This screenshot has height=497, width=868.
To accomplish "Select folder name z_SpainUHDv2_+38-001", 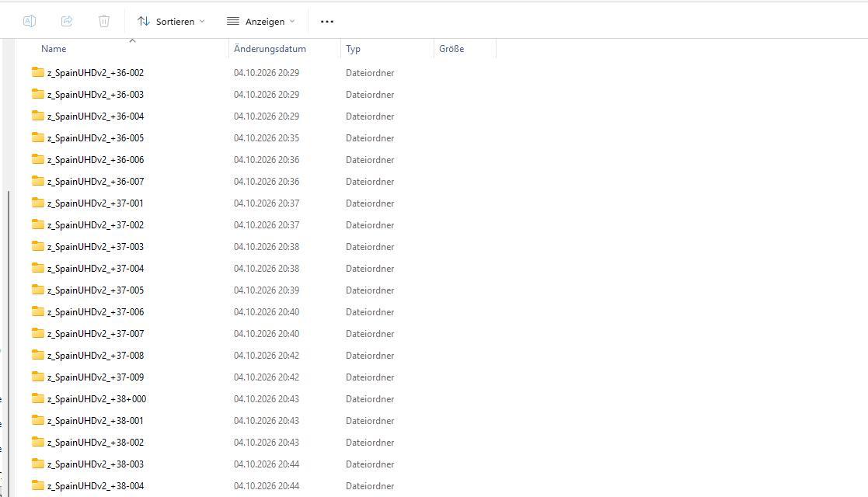I will pyautogui.click(x=96, y=421).
